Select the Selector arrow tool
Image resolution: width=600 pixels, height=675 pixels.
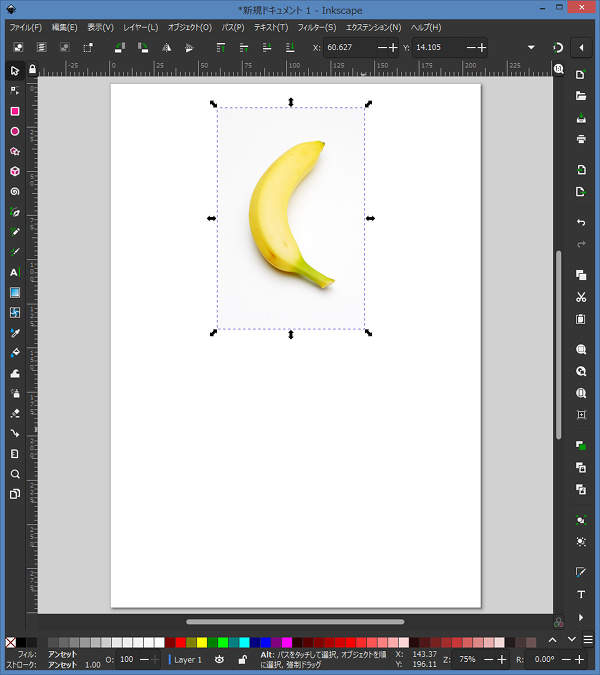(x=15, y=71)
